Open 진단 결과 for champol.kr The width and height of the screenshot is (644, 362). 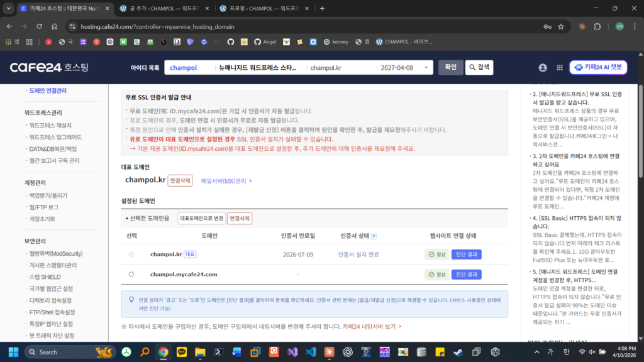tap(466, 255)
